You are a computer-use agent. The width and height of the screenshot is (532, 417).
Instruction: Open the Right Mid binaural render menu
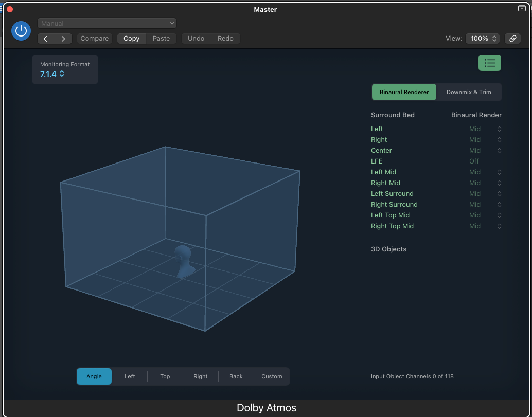485,183
